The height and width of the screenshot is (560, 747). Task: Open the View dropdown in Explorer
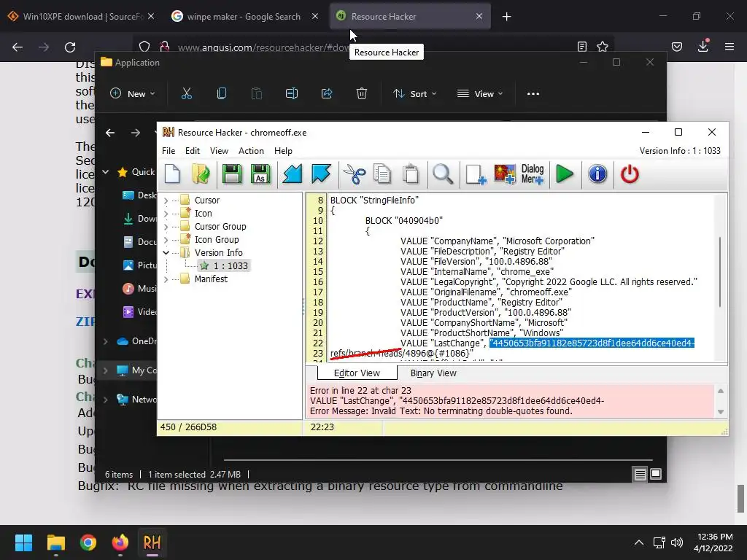point(480,94)
